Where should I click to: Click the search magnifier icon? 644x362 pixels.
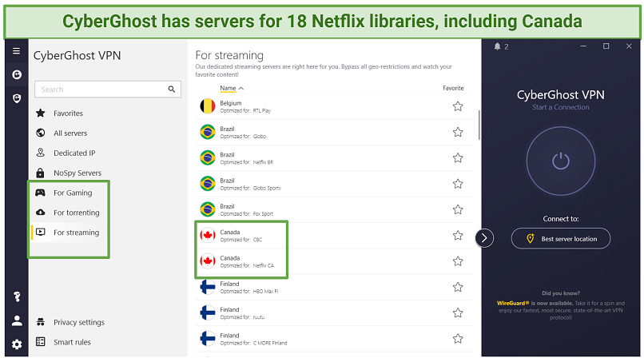pos(172,90)
